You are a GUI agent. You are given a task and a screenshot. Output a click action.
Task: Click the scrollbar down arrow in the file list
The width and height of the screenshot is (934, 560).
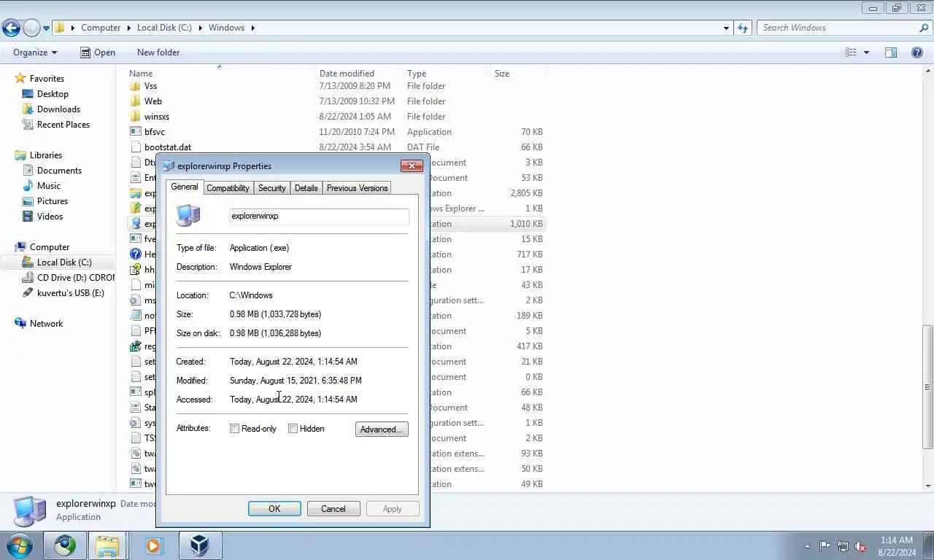click(x=928, y=486)
